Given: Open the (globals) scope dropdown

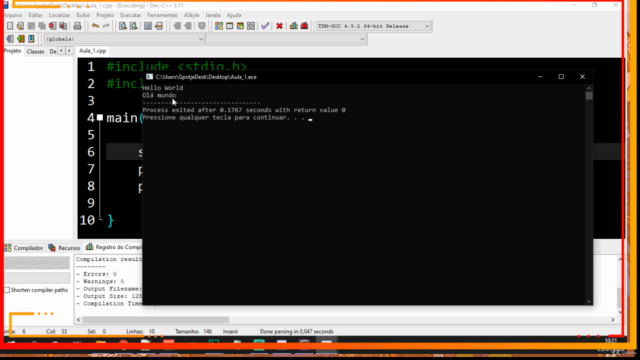Looking at the screenshot, I should (124, 39).
